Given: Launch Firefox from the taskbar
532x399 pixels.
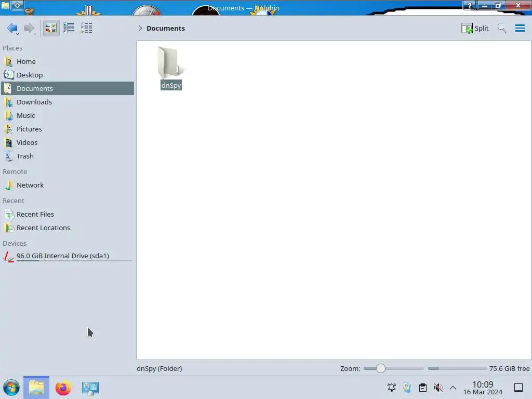Looking at the screenshot, I should pyautogui.click(x=63, y=388).
